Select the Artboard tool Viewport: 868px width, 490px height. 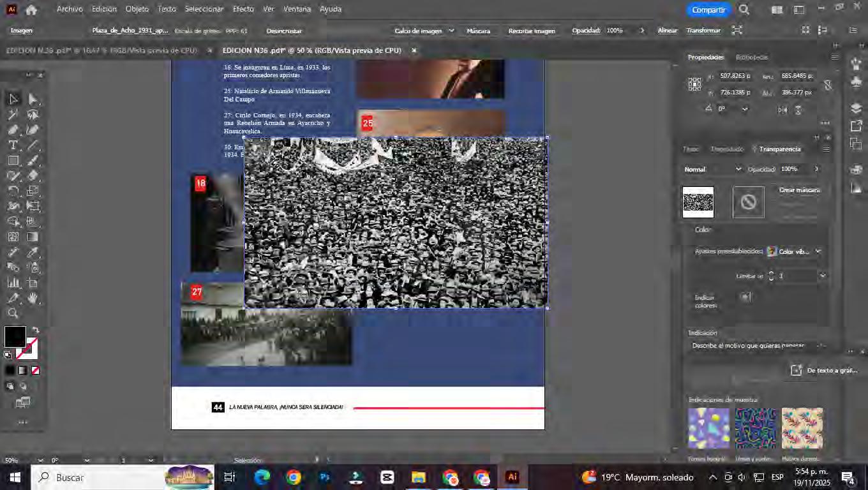pos(33,283)
